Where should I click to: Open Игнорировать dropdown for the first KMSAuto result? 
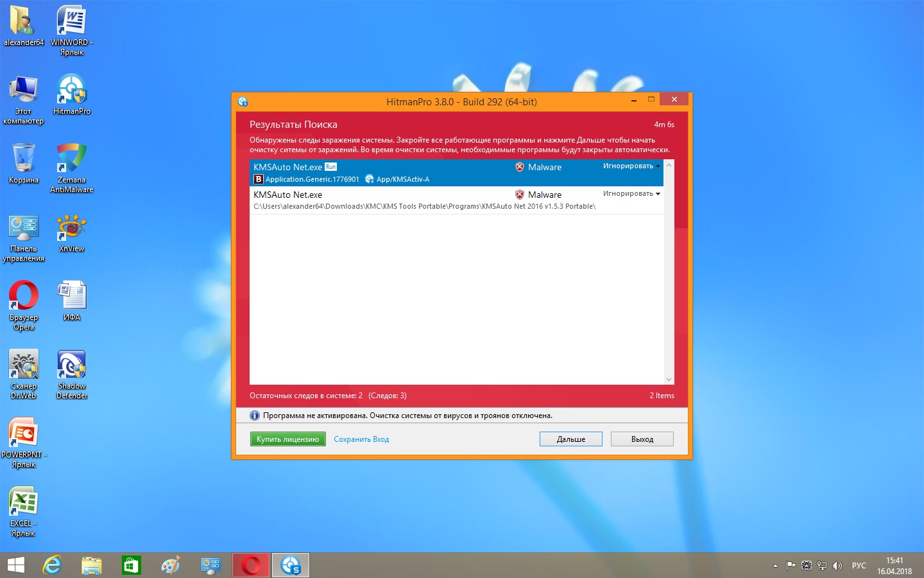pyautogui.click(x=631, y=166)
